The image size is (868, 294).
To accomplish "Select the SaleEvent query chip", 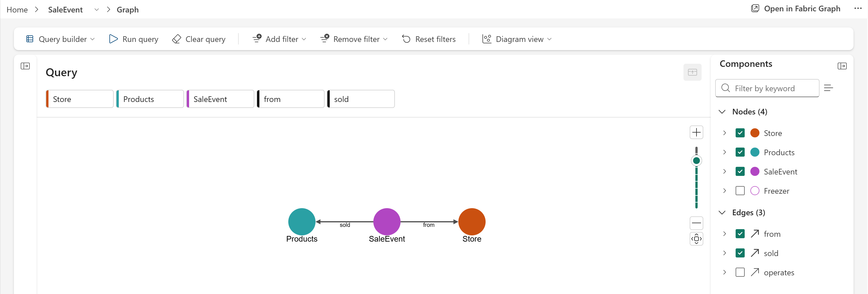I will pyautogui.click(x=220, y=99).
